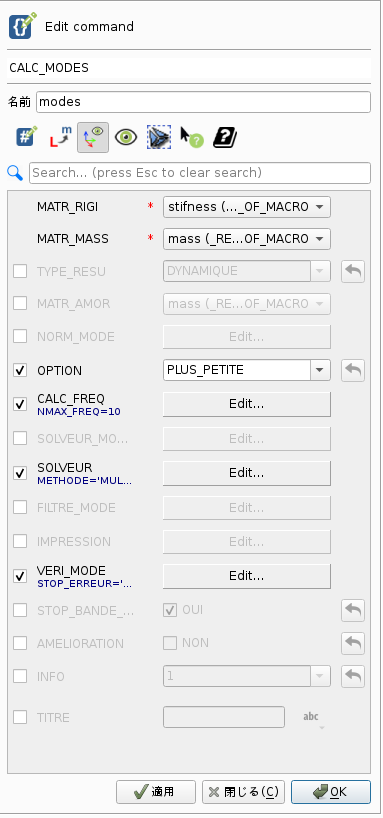
Task: Click Edit button for SOLVEUR
Action: 247,473
